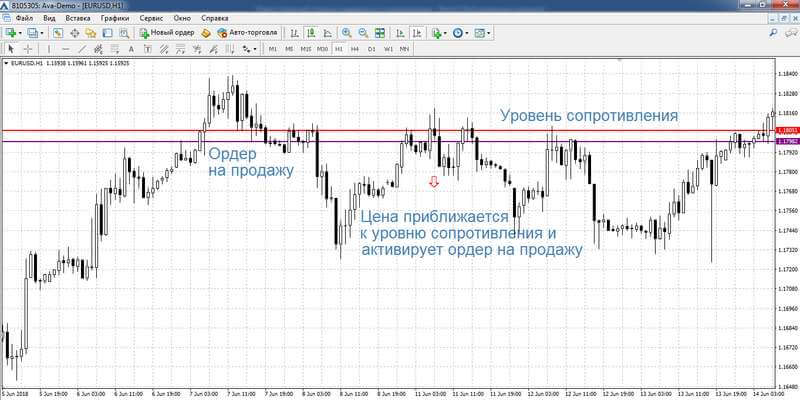Open the Вид menu

coord(49,18)
